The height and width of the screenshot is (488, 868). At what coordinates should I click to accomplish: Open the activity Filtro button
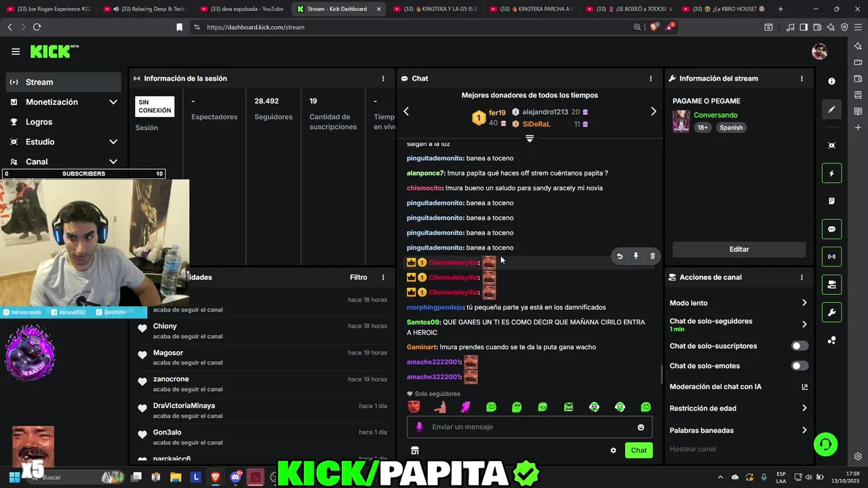click(x=359, y=277)
